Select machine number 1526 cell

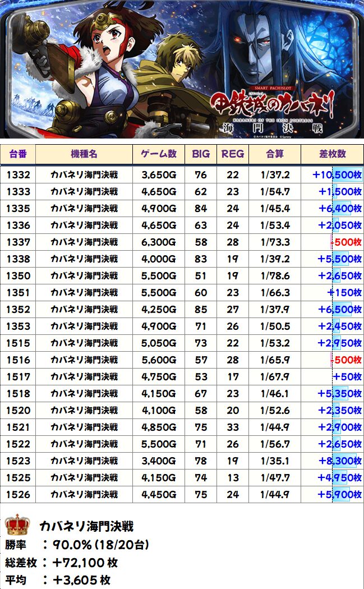(18, 494)
